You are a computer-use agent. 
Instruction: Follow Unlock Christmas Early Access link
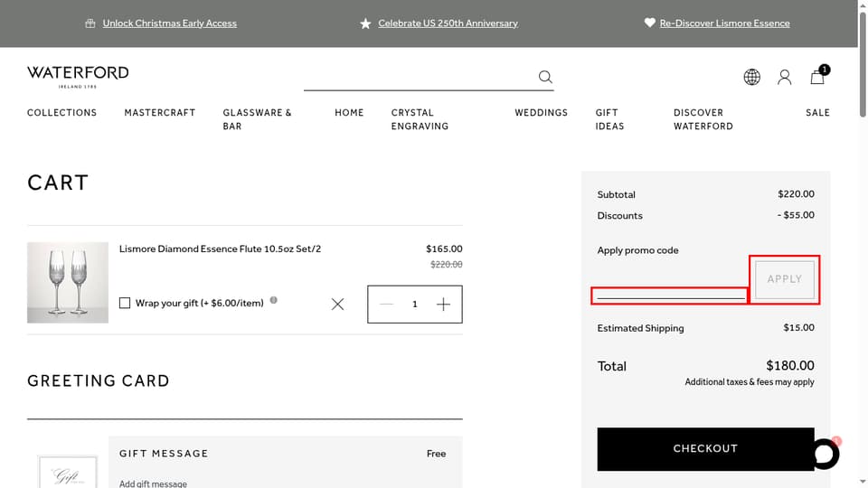169,23
